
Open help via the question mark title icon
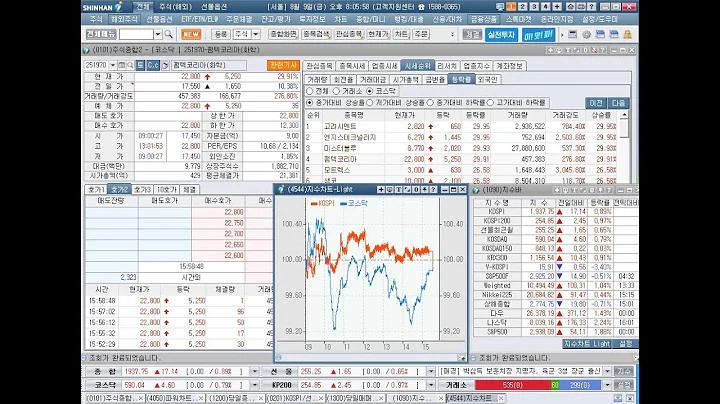[x=592, y=7]
